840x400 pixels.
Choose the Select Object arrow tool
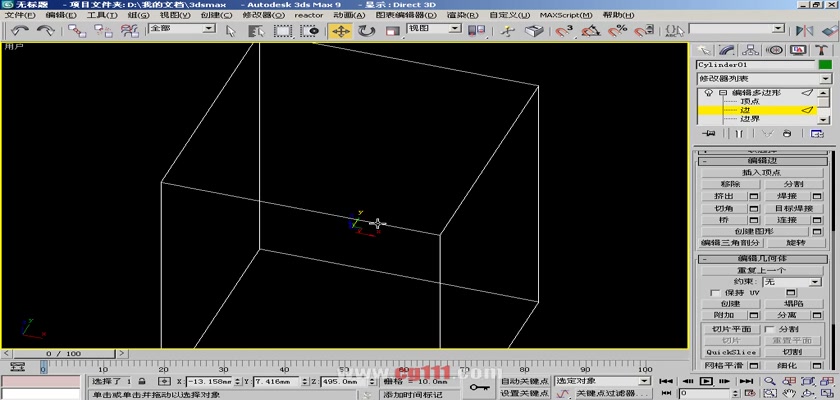coord(230,31)
